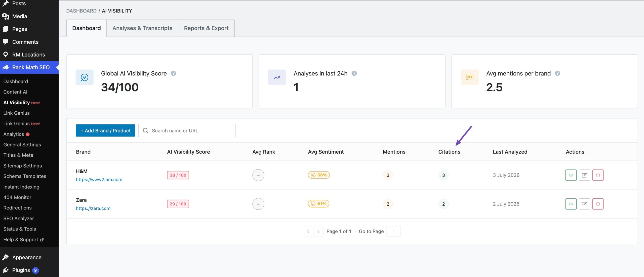The width and height of the screenshot is (644, 277).
Task: Click the Plugins plug icon
Action: pos(6,270)
